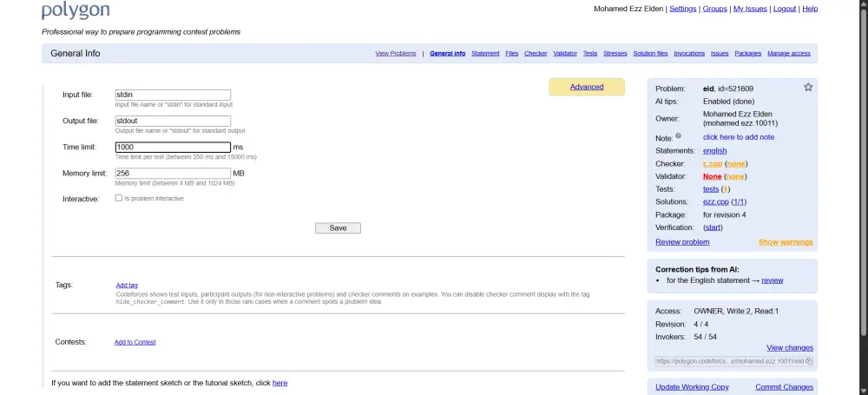Open the Solution files tab
The width and height of the screenshot is (868, 395).
650,54
